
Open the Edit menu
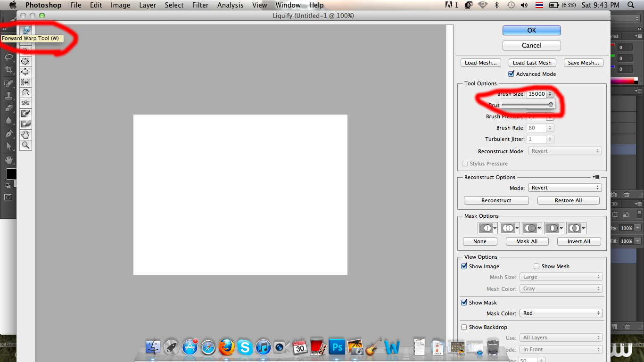tap(96, 5)
